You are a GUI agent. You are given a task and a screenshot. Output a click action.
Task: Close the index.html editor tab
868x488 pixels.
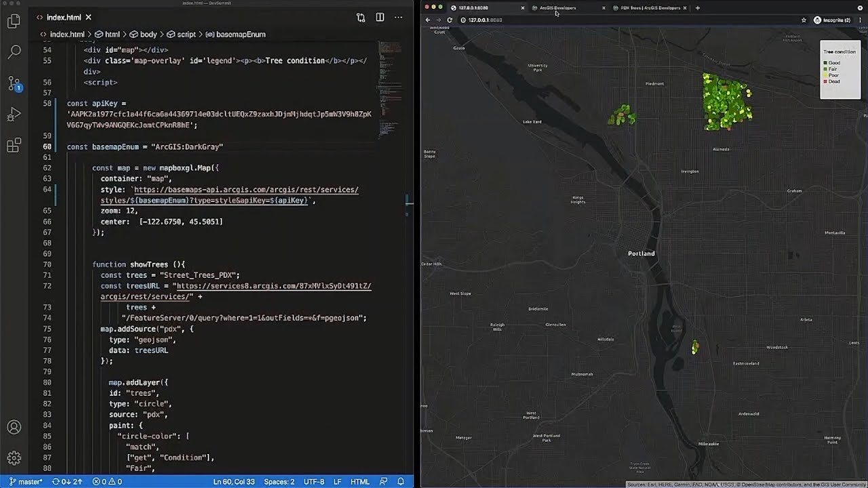pyautogui.click(x=89, y=17)
